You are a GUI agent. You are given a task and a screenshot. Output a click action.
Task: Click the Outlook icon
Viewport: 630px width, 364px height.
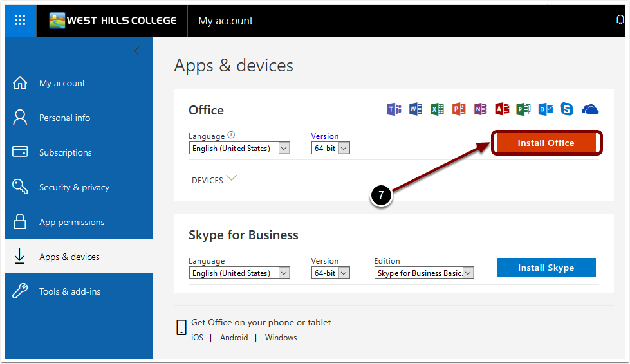pos(545,109)
